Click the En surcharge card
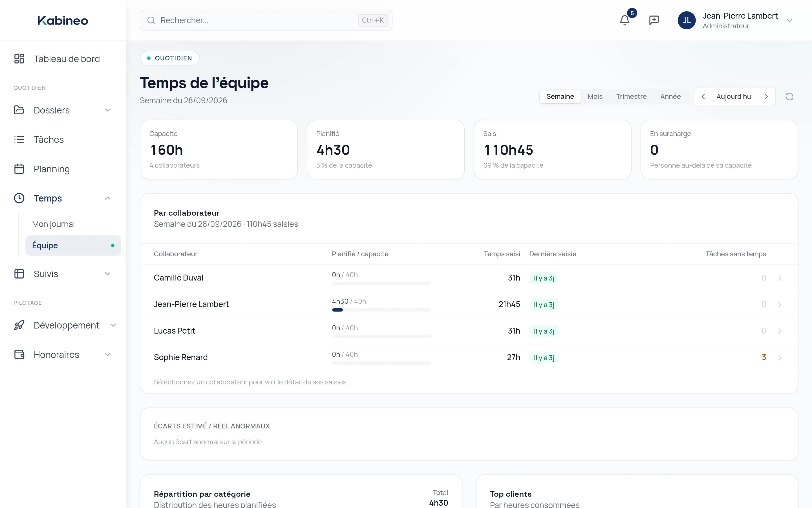This screenshot has width=812, height=508. tap(719, 150)
